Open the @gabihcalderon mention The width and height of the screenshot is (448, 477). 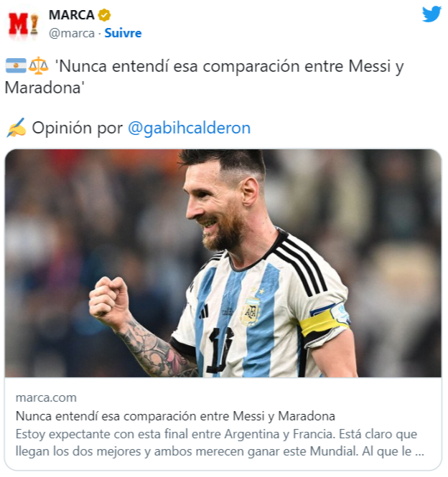[189, 128]
